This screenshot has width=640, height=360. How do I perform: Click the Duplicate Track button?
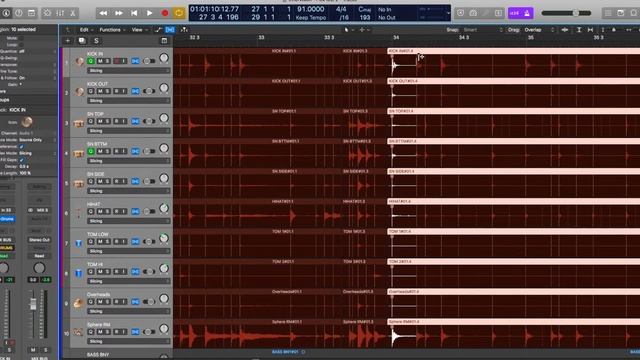coord(82,40)
